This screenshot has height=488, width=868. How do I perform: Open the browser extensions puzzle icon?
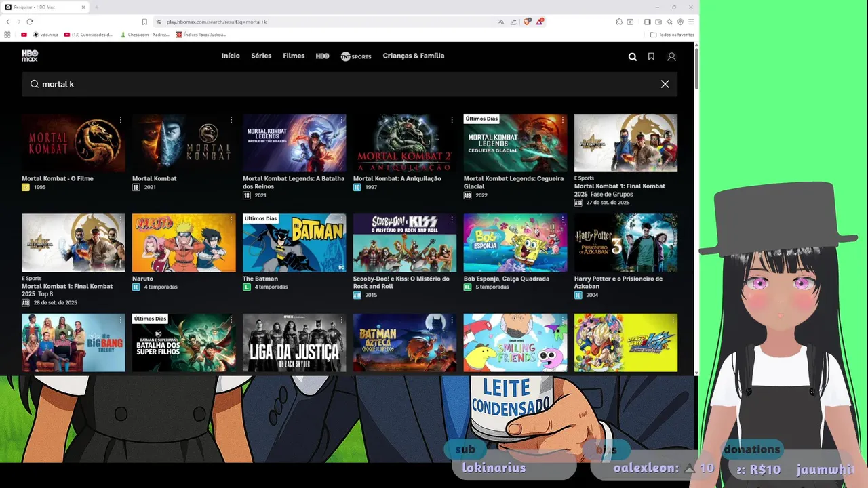(619, 22)
